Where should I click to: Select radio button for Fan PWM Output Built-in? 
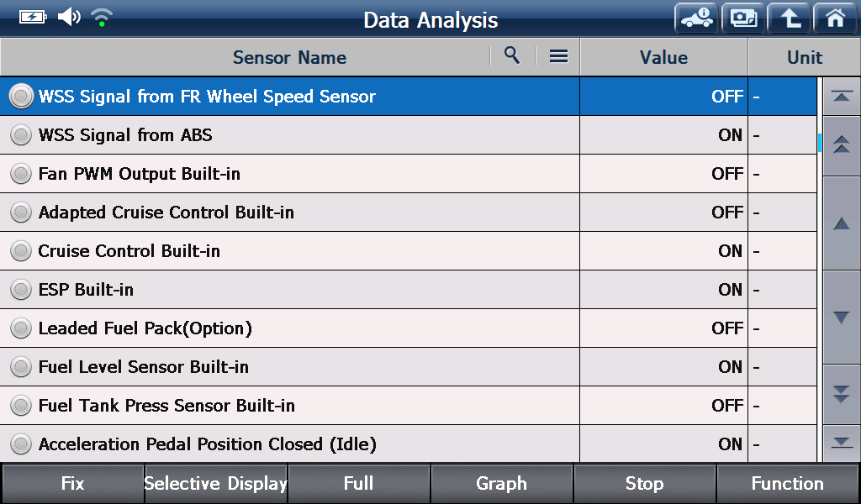point(21,174)
